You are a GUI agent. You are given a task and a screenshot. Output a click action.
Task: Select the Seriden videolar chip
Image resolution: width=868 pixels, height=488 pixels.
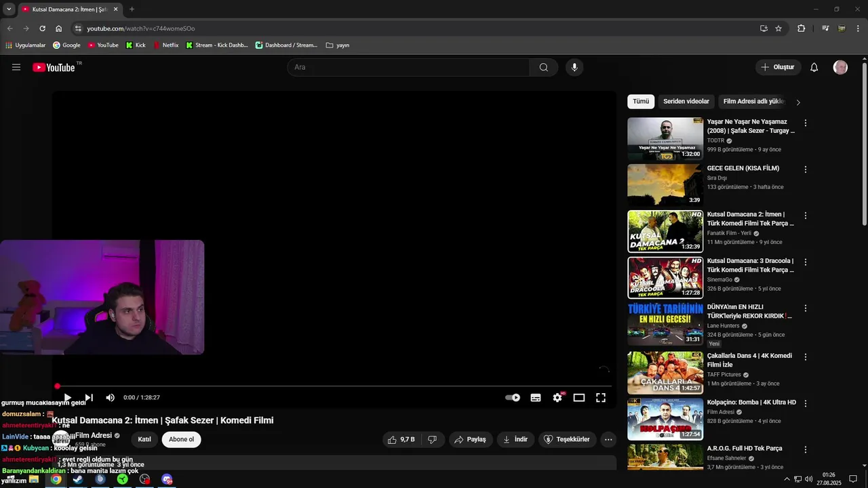tap(686, 102)
